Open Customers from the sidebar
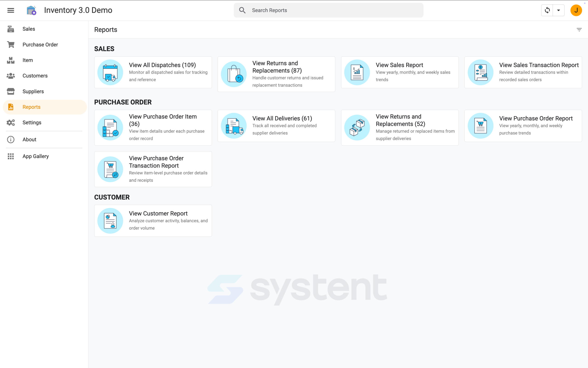Viewport: 588px width, 368px height. (45, 76)
